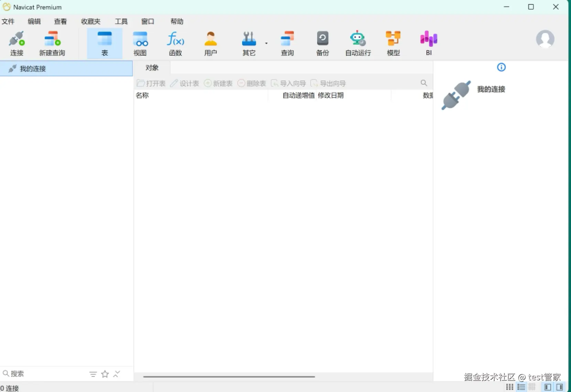Launch the 自动运行 (Automation) feature

tap(358, 43)
